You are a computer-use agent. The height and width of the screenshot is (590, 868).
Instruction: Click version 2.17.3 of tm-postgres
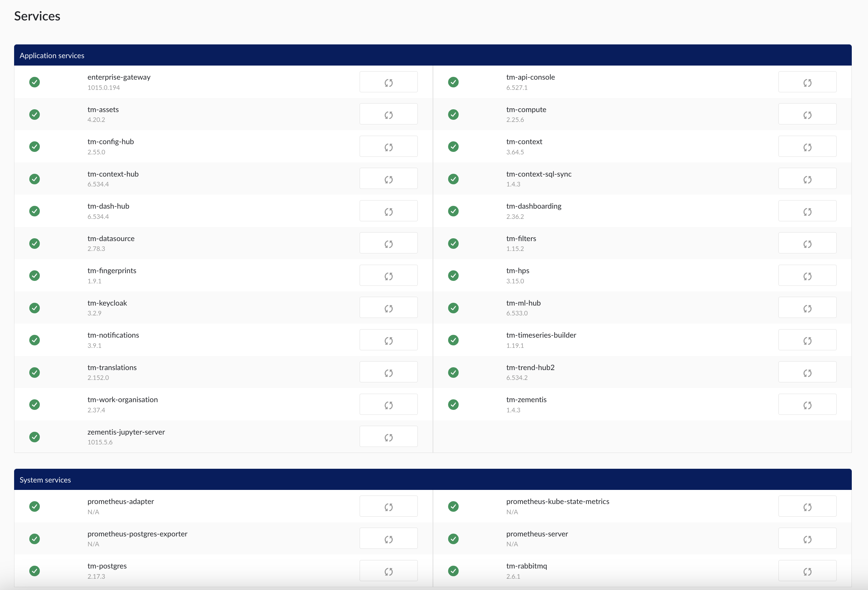pos(96,577)
